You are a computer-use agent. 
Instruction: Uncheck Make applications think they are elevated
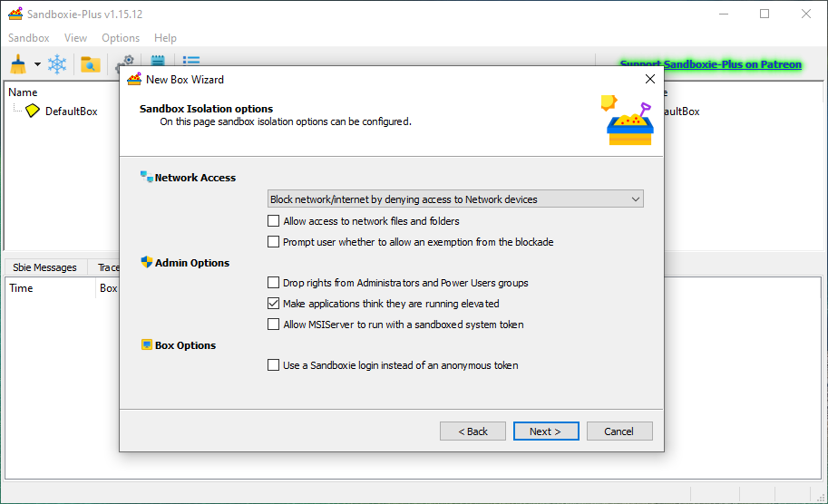pyautogui.click(x=274, y=304)
